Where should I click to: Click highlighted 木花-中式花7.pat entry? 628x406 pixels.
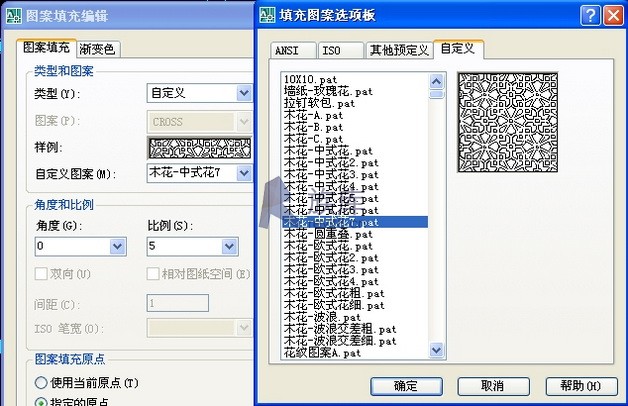tap(355, 222)
